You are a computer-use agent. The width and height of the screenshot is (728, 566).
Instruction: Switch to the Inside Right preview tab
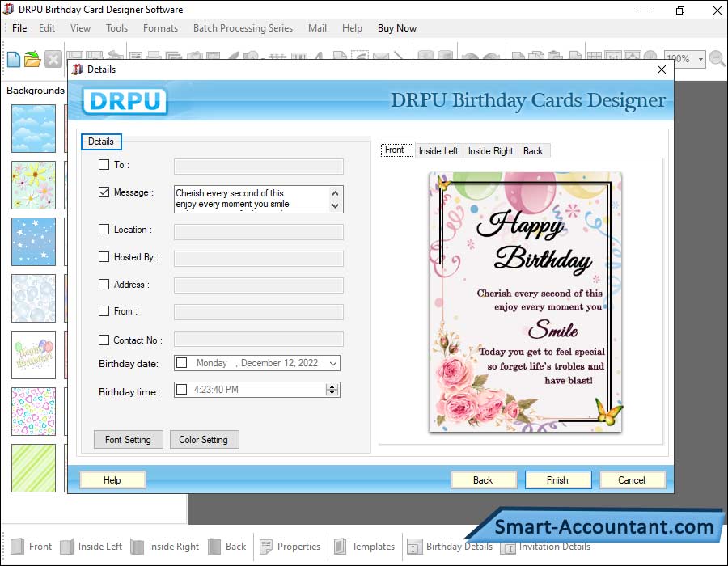tap(490, 151)
